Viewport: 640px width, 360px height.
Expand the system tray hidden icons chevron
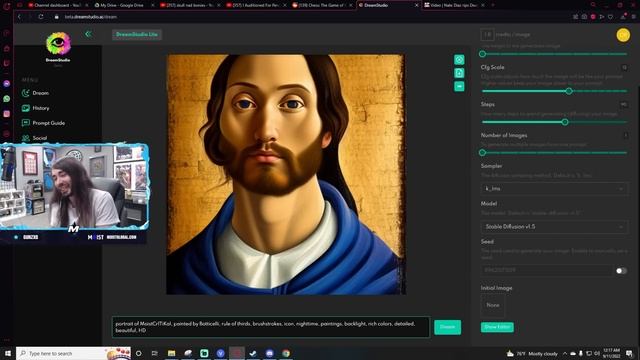pyautogui.click(x=565, y=353)
